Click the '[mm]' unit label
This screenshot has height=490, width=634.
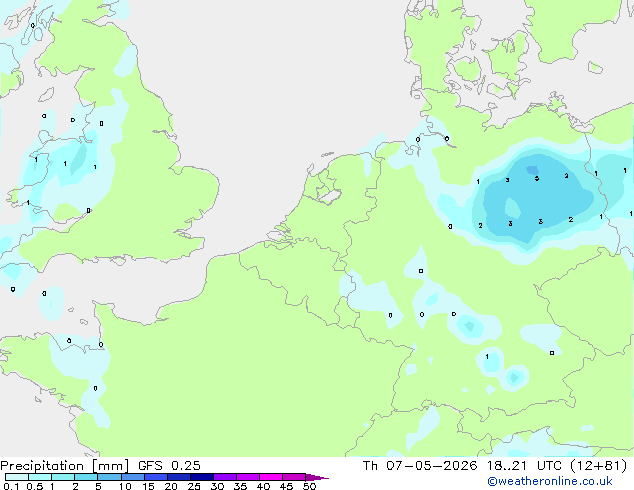tap(110, 466)
